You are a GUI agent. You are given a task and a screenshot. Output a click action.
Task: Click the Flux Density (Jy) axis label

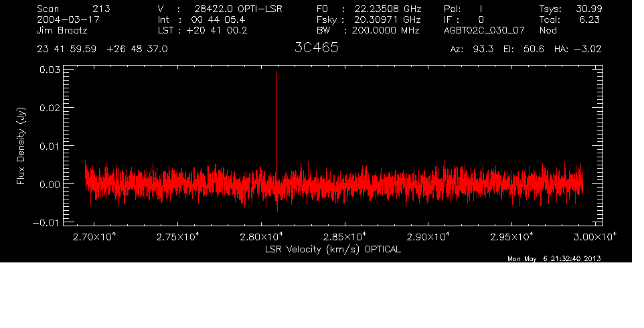click(21, 147)
